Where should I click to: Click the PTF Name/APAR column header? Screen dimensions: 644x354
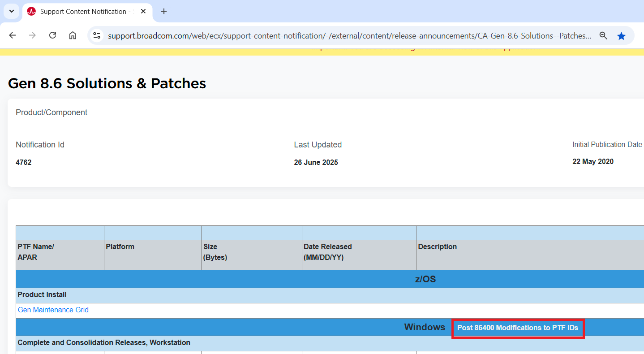click(60, 255)
